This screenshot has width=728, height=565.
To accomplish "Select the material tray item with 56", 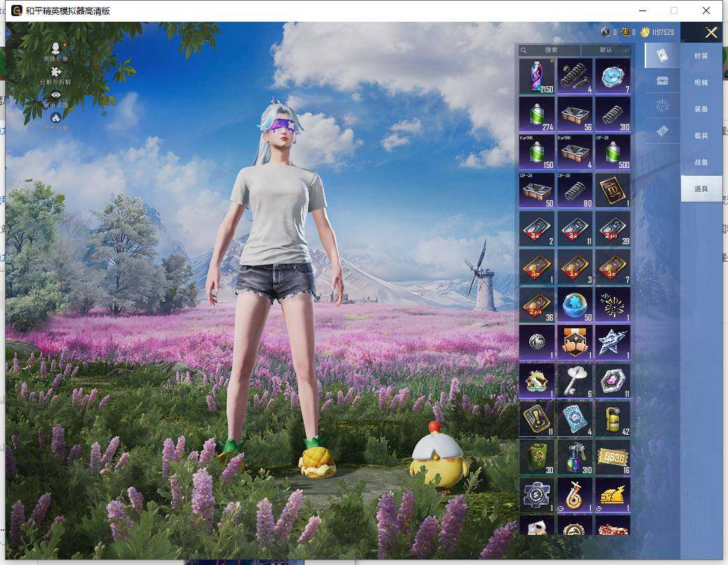I will click(575, 114).
